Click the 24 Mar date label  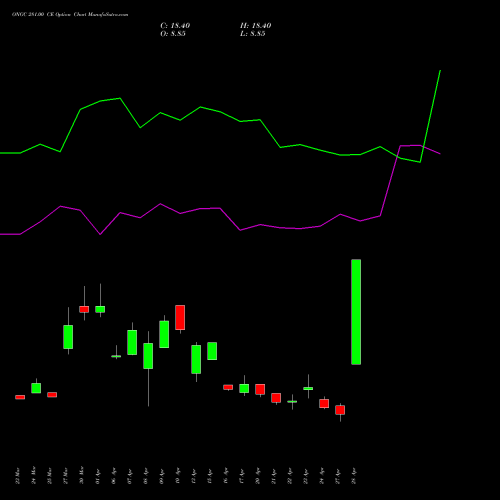coord(34,475)
